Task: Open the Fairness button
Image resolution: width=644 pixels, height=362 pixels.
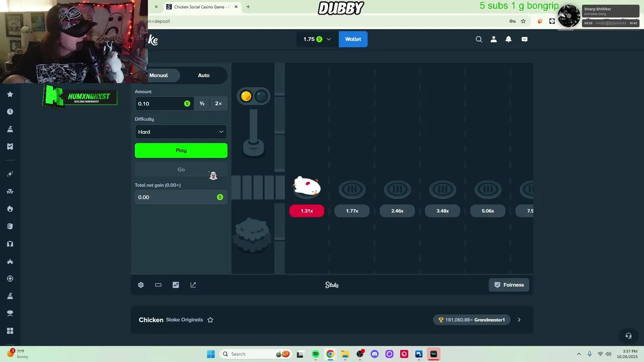Action: click(509, 285)
